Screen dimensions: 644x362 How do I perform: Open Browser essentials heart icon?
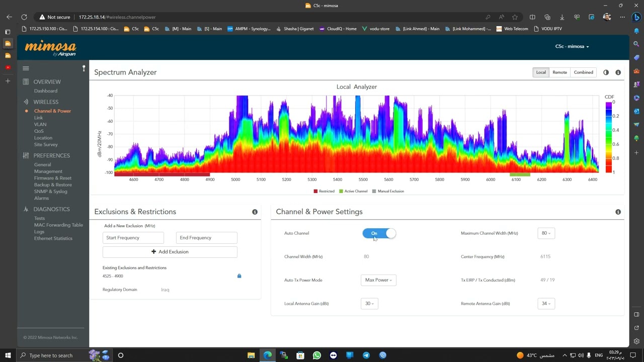tap(577, 17)
